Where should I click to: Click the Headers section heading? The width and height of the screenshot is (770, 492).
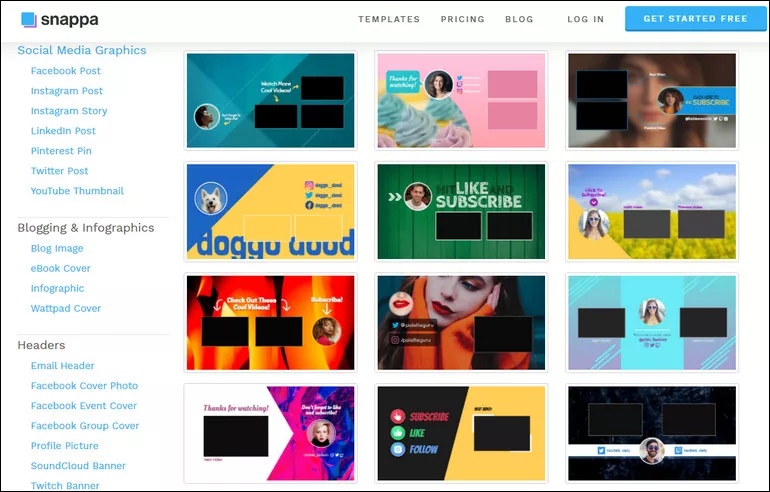click(x=41, y=345)
